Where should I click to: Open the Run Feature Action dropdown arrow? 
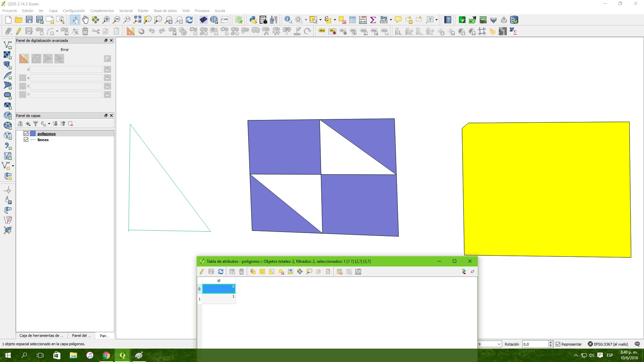click(306, 20)
